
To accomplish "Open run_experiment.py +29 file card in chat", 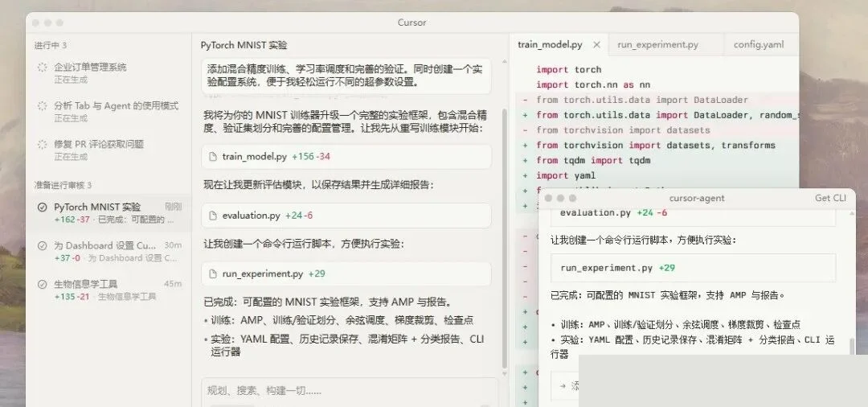I will (346, 273).
